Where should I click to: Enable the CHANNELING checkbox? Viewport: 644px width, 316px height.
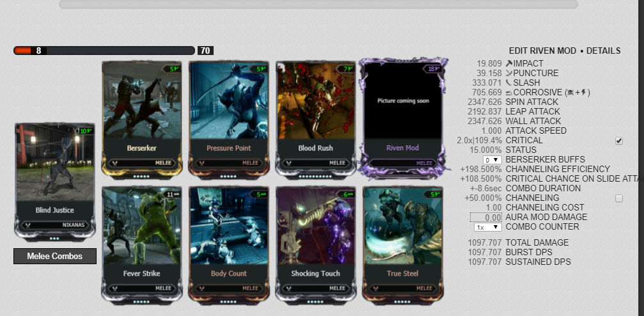pos(618,198)
